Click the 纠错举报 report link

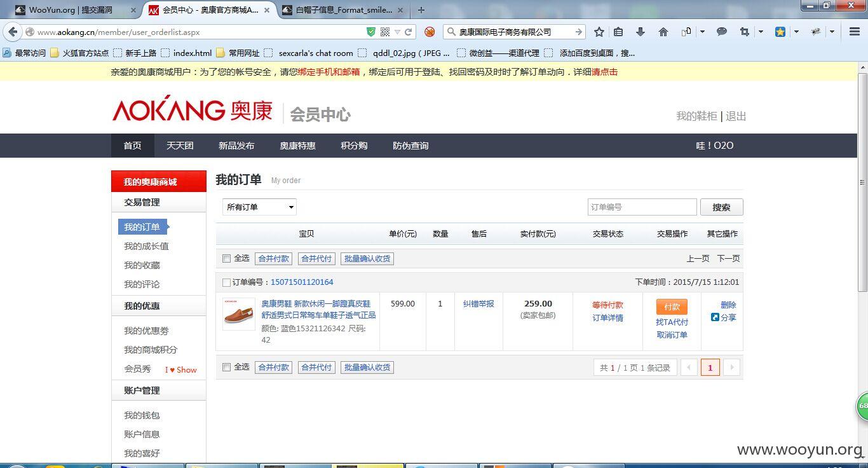[x=478, y=304]
